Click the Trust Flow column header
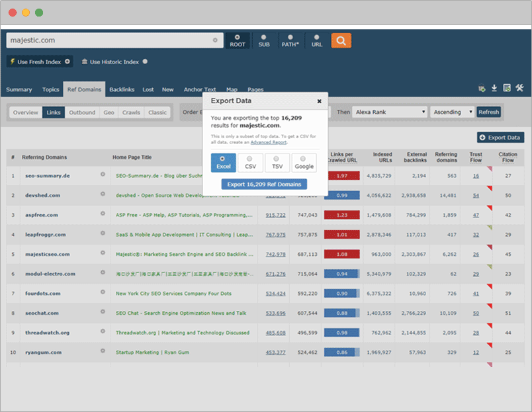532x412 pixels. pyautogui.click(x=476, y=157)
